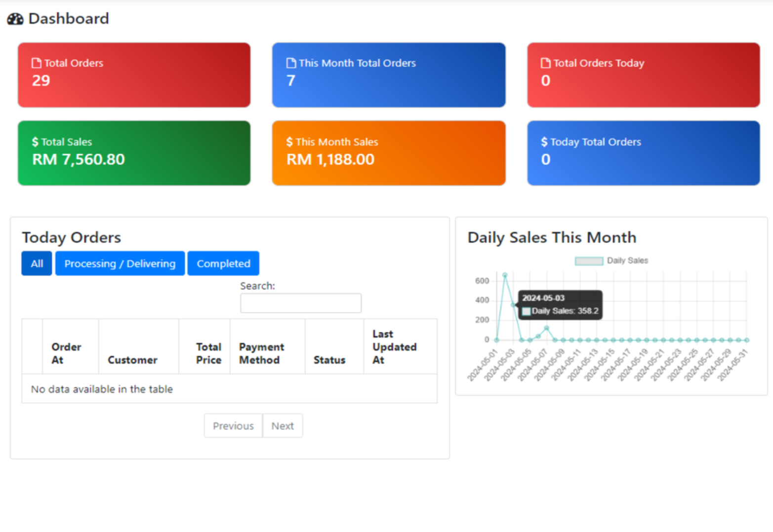Click the This Month Total Orders icon
The height and width of the screenshot is (532, 773).
click(291, 63)
